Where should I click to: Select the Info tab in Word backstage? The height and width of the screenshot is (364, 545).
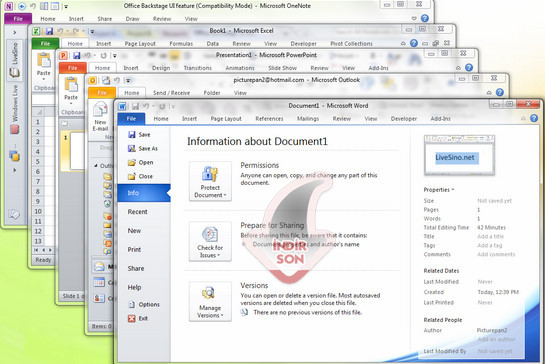(144, 193)
